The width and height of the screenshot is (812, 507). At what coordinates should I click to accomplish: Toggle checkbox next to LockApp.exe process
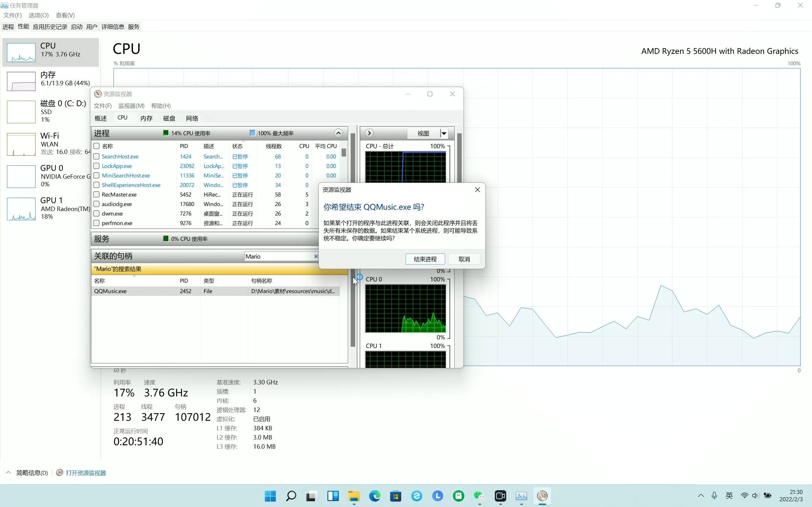click(x=96, y=165)
